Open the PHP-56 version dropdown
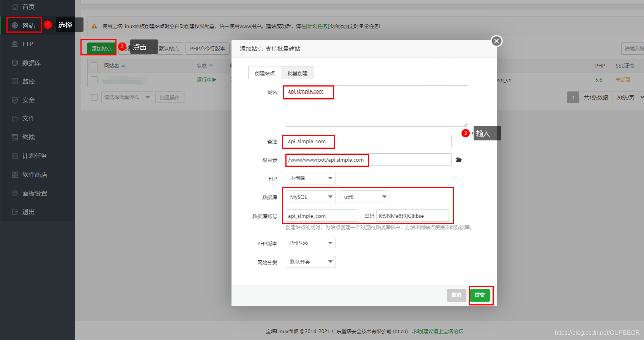Screen dimensions: 644x340 [x=310, y=243]
